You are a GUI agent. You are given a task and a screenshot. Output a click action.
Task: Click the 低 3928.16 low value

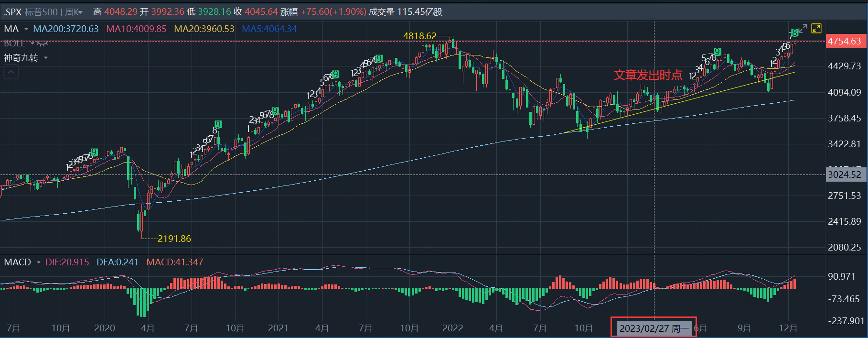click(x=209, y=12)
